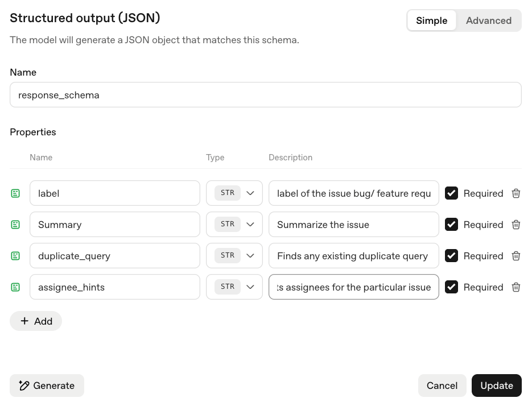Screen dimensions: 532x402
Task: Click the duplicate_query property name field
Action: tap(115, 256)
